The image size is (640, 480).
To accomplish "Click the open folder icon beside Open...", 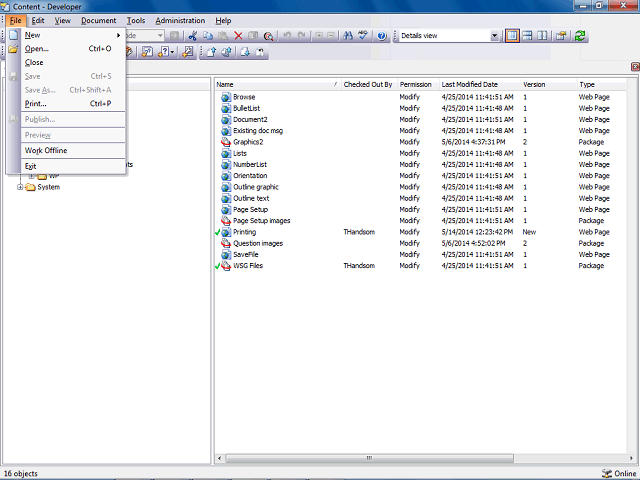I will (13, 49).
